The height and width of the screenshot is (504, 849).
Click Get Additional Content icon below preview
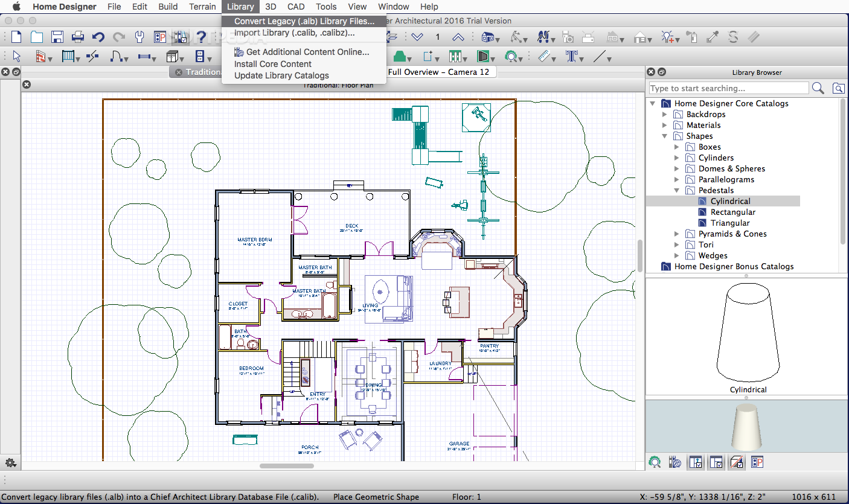pyautogui.click(x=674, y=462)
